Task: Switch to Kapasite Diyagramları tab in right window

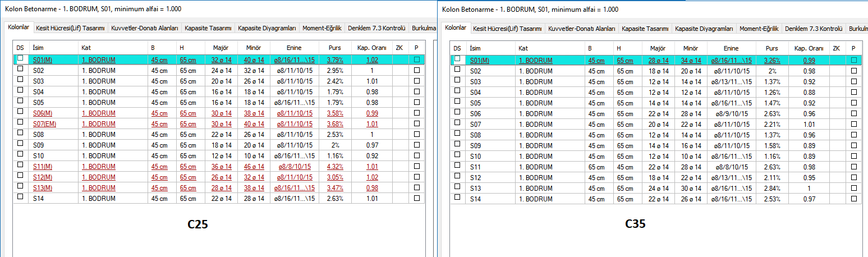Action: click(x=704, y=29)
